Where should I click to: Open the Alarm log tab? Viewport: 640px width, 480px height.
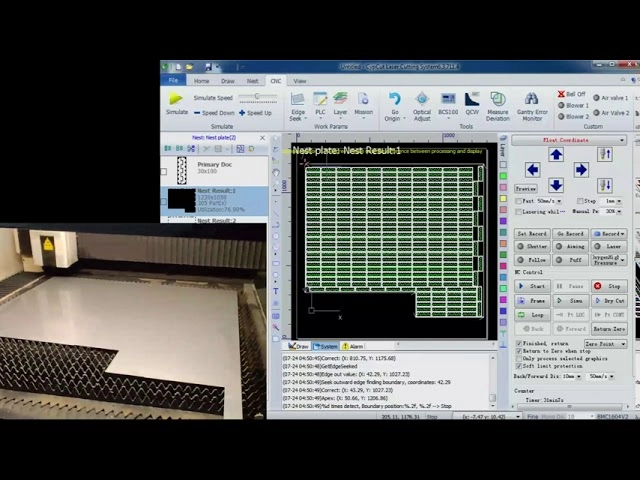353,346
